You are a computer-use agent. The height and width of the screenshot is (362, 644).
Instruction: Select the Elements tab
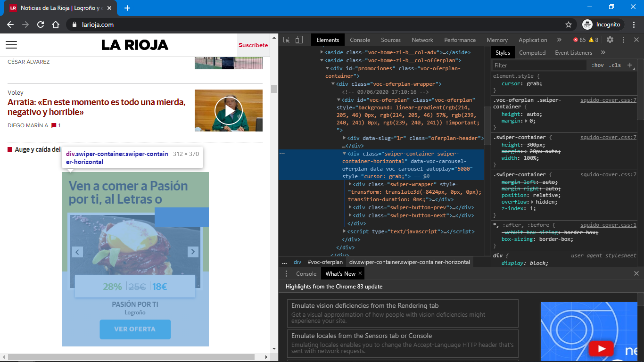coord(328,40)
